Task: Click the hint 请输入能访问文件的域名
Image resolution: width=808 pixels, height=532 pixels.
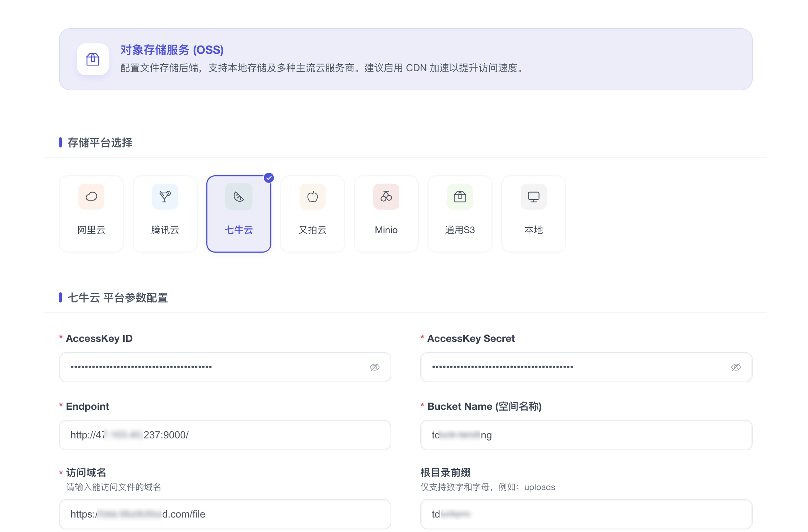Action: tap(113, 487)
